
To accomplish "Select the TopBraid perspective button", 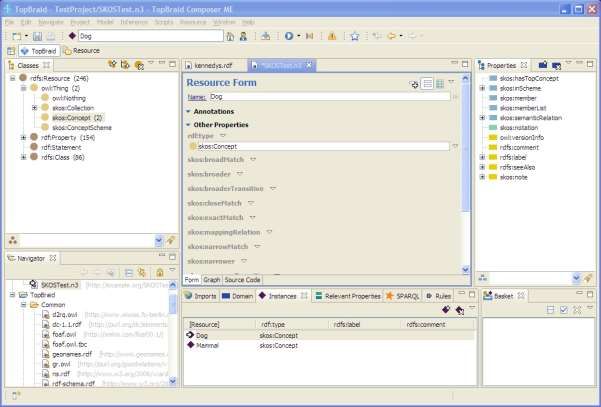I will coord(39,51).
